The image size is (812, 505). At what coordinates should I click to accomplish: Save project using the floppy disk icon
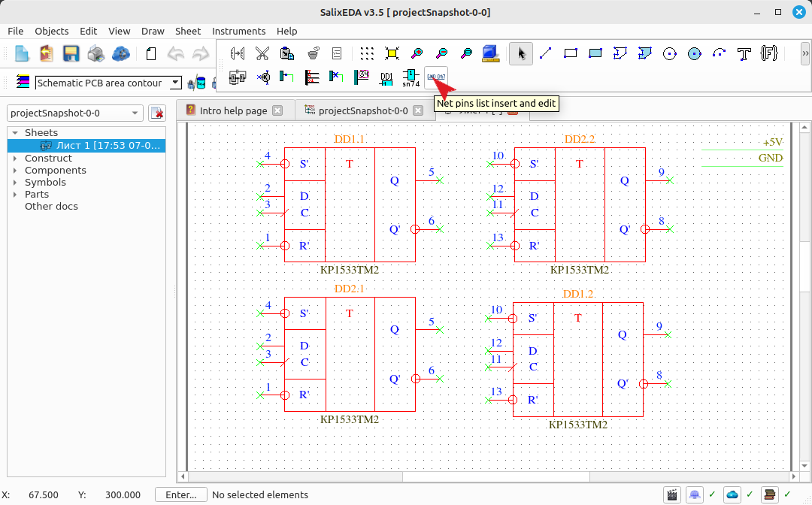pyautogui.click(x=71, y=53)
